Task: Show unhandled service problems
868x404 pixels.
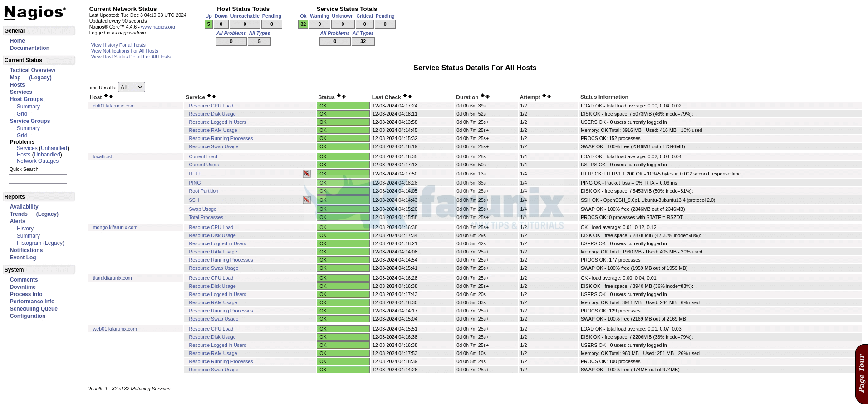Action: (x=54, y=148)
